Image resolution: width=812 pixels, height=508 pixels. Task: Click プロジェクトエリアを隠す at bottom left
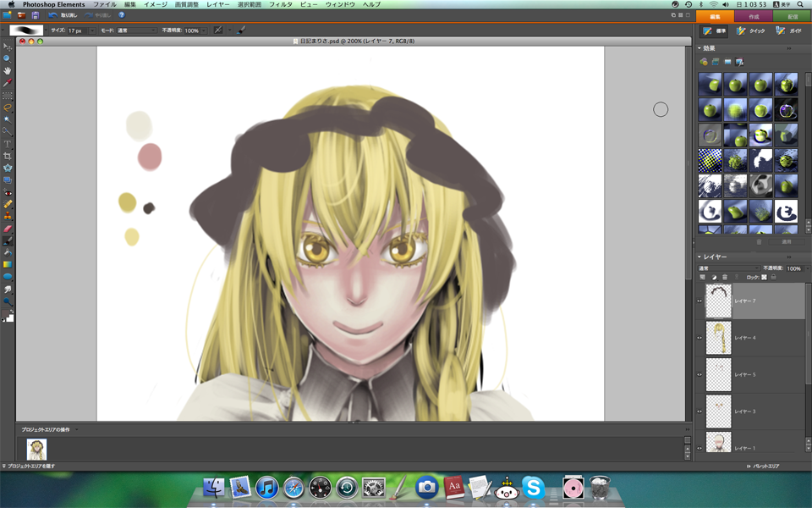coord(30,466)
